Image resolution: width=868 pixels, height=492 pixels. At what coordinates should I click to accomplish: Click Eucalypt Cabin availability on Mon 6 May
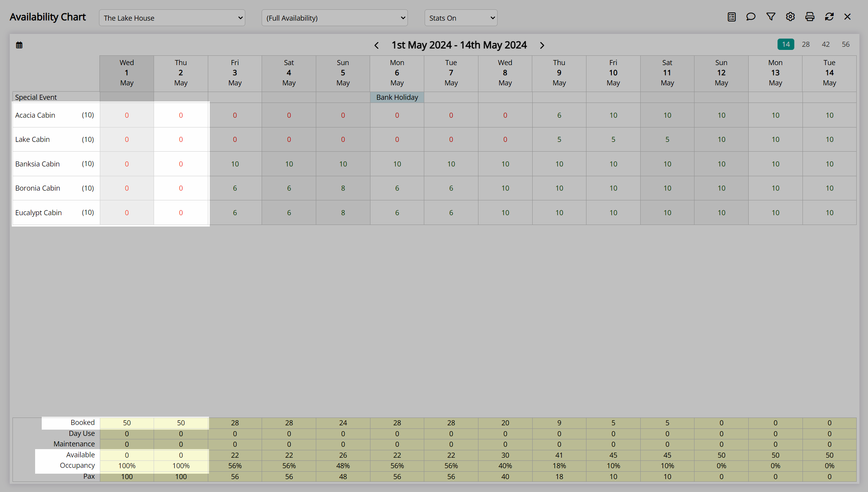(x=397, y=212)
